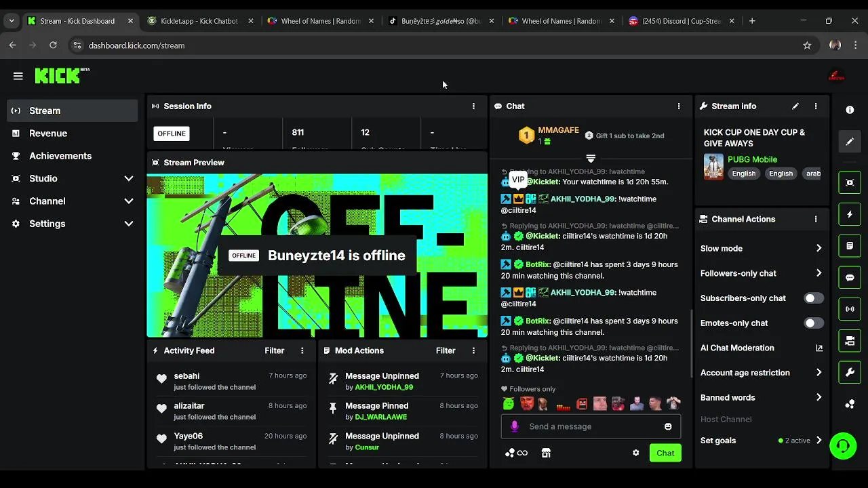The height and width of the screenshot is (488, 868).
Task: Click AKHII_YODHA_99 in Mod Actions
Action: 384,387
